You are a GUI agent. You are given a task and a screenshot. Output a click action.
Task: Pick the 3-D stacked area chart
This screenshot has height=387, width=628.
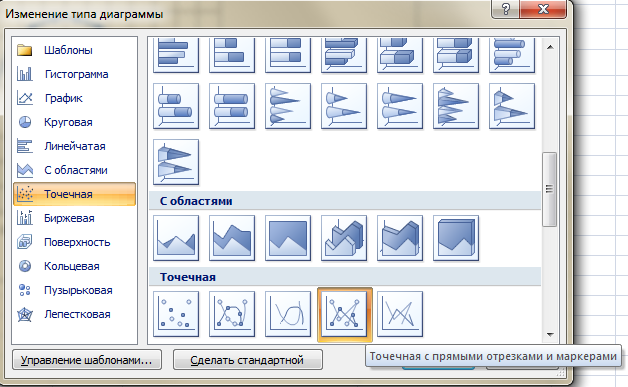[x=400, y=238]
